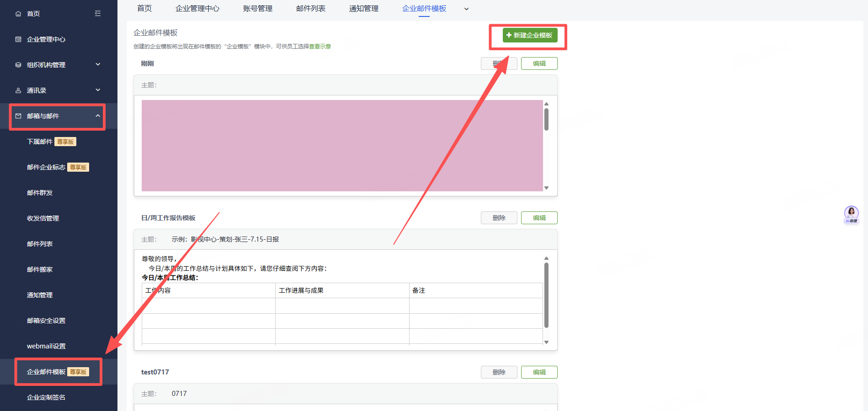Screen dimensions: 868x411
Task: Click the home icon in sidebar
Action: [18, 14]
